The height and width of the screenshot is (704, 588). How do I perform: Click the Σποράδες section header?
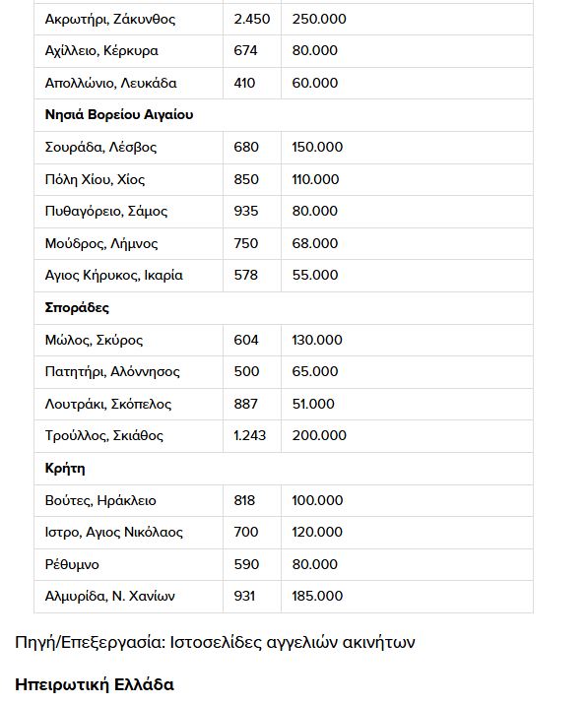pos(77,308)
